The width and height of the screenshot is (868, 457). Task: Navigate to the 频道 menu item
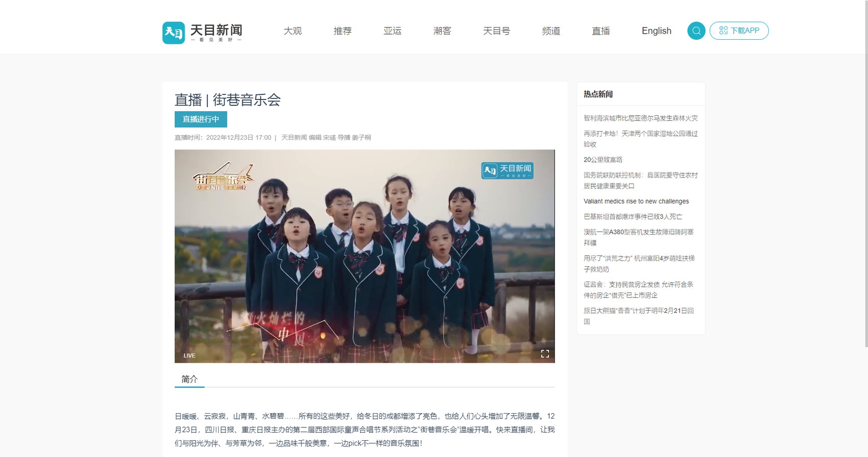point(551,31)
